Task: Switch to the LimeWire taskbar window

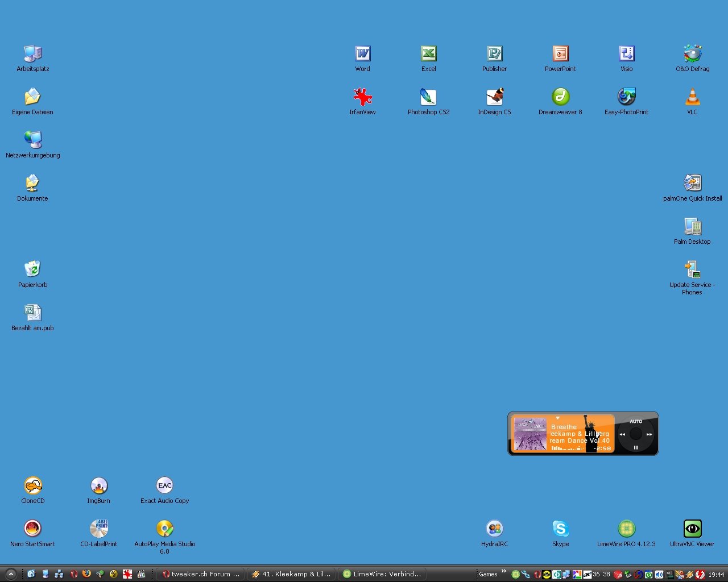Action: (x=382, y=574)
